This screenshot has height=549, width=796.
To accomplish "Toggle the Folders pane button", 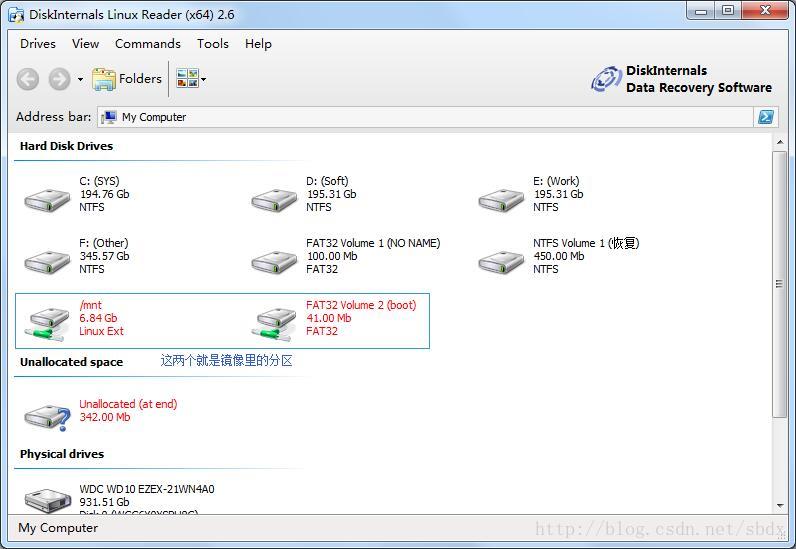I will (127, 79).
